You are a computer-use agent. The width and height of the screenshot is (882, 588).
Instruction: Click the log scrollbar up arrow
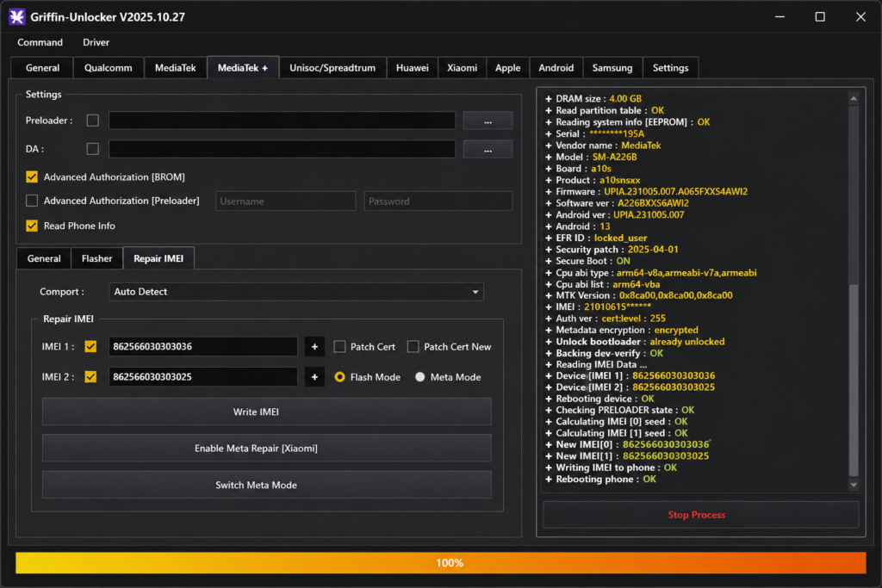[x=854, y=99]
